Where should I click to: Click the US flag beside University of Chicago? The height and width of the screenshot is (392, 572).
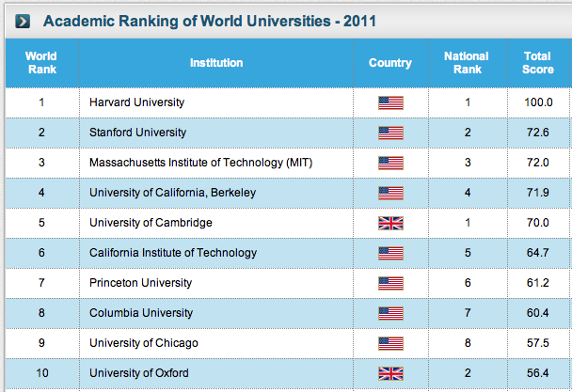(x=390, y=343)
